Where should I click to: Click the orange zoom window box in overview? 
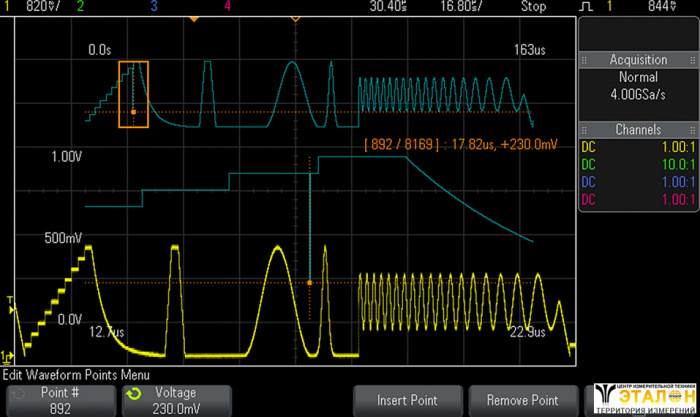coord(133,94)
